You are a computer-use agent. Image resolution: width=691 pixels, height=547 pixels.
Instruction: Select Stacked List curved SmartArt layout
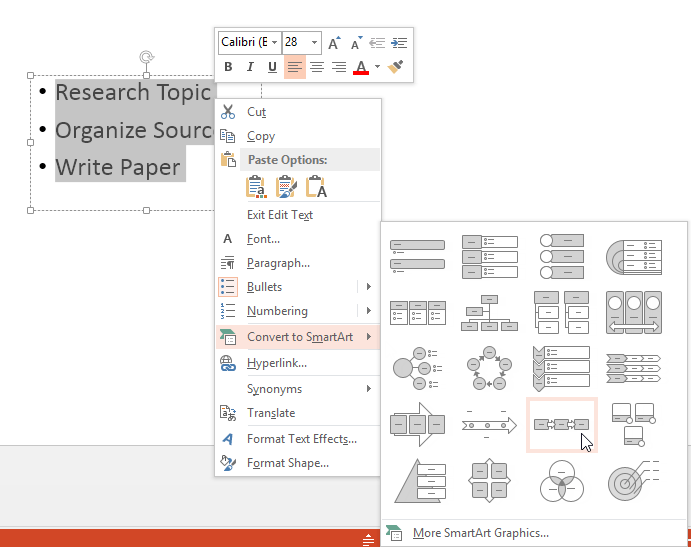[x=634, y=257]
